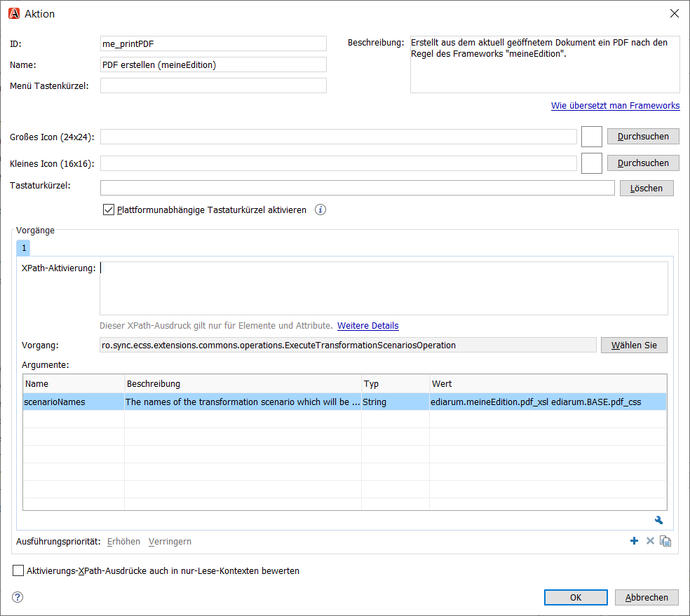This screenshot has width=690, height=616.
Task: Click Wählen Sie to choose operation
Action: (634, 345)
